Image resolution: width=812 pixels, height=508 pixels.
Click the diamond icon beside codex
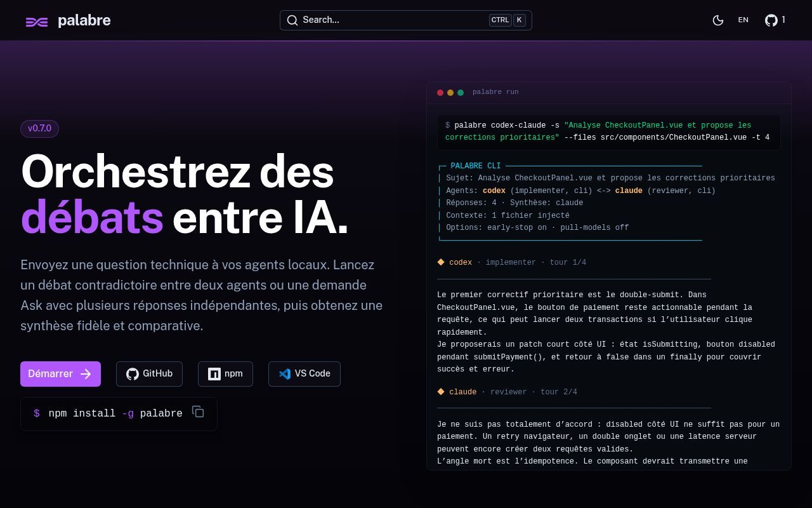[x=441, y=262]
